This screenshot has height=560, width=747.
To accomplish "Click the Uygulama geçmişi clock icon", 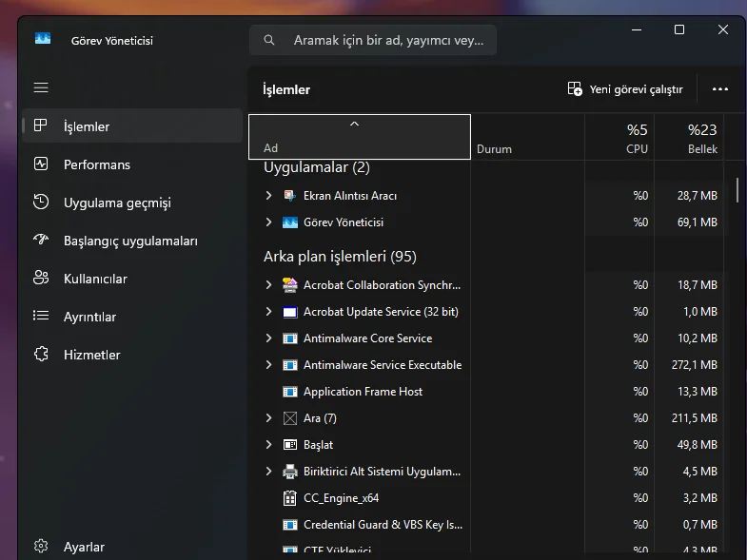I will tap(41, 202).
